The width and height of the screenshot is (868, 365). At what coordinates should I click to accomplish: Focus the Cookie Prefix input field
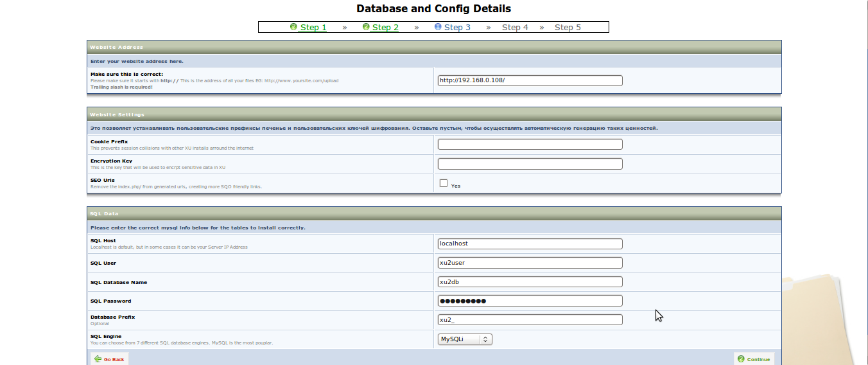530,144
